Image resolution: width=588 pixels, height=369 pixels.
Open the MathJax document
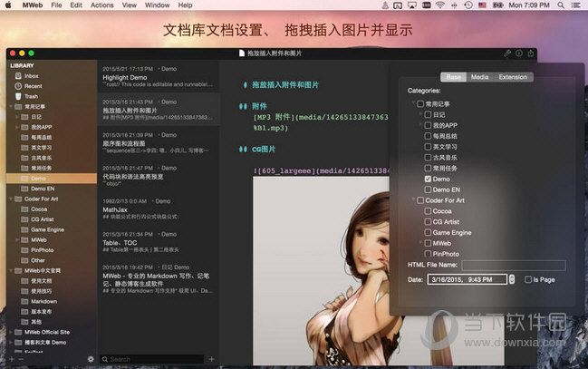[x=158, y=209]
